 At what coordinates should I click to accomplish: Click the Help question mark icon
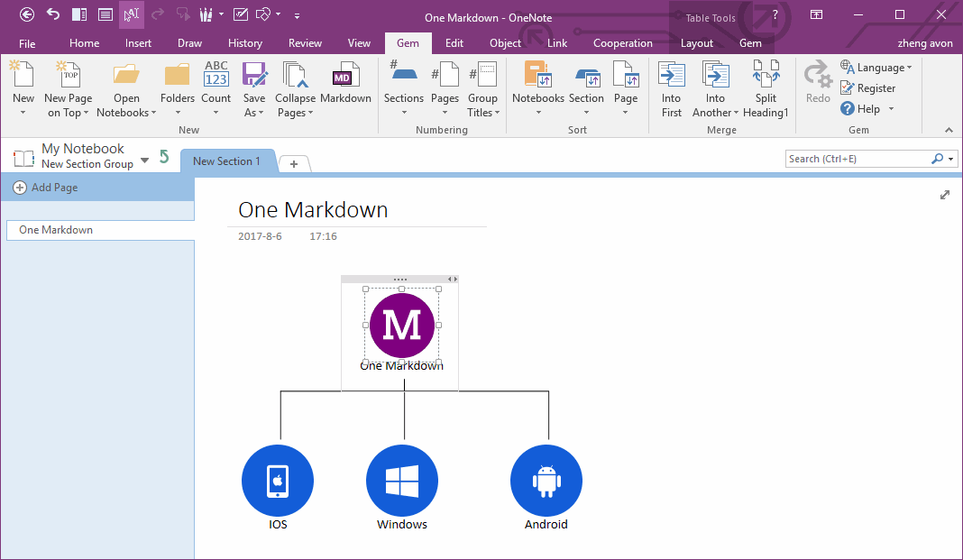[848, 109]
